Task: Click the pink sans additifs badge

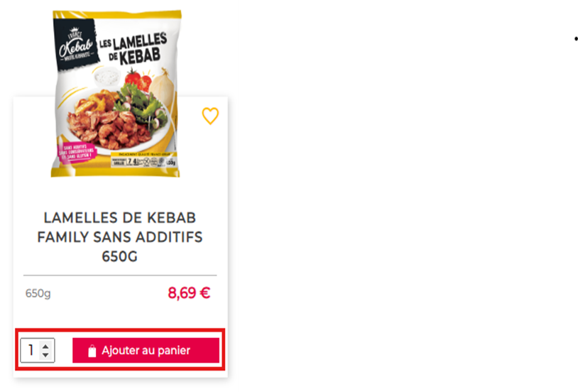Action: pos(77,152)
